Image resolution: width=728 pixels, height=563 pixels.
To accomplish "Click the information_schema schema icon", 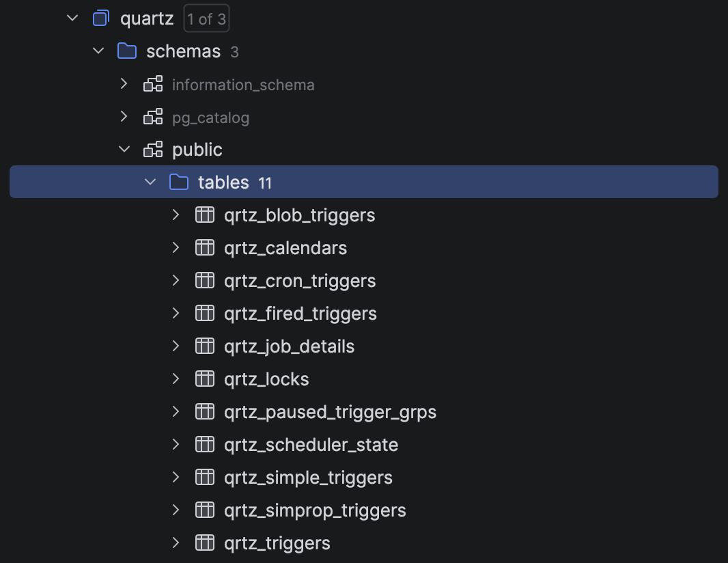I will (x=153, y=84).
